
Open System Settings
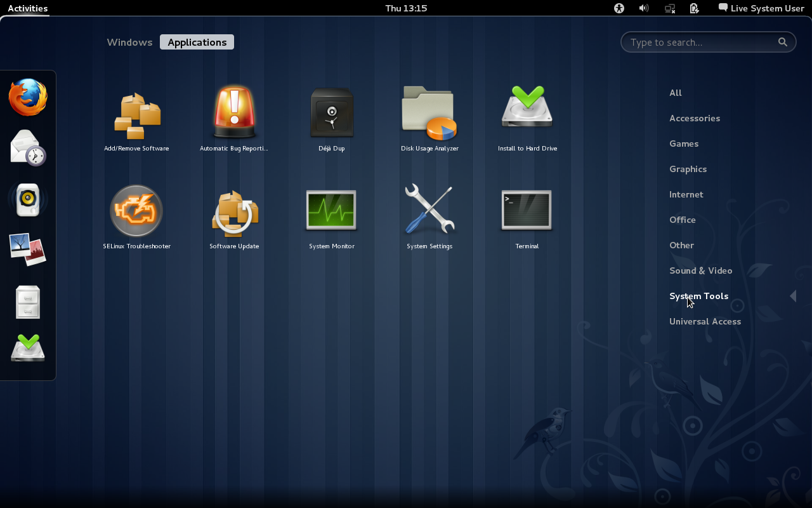pos(429,210)
